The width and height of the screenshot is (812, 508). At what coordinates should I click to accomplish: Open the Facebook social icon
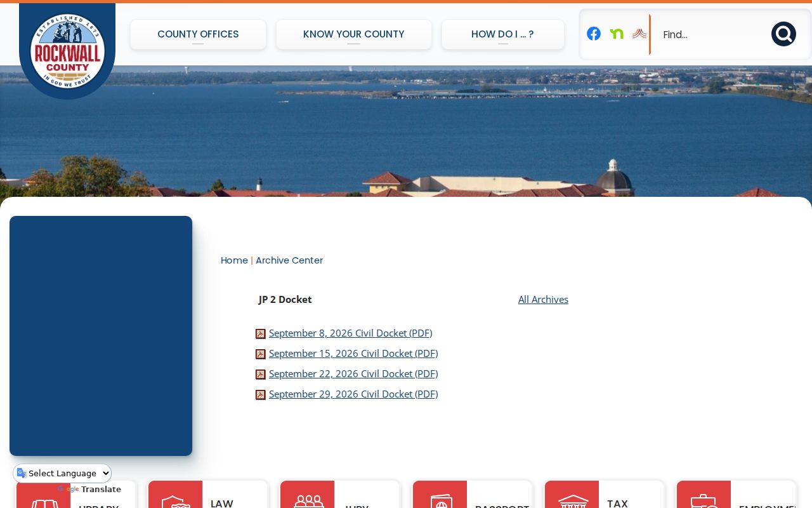tap(594, 34)
